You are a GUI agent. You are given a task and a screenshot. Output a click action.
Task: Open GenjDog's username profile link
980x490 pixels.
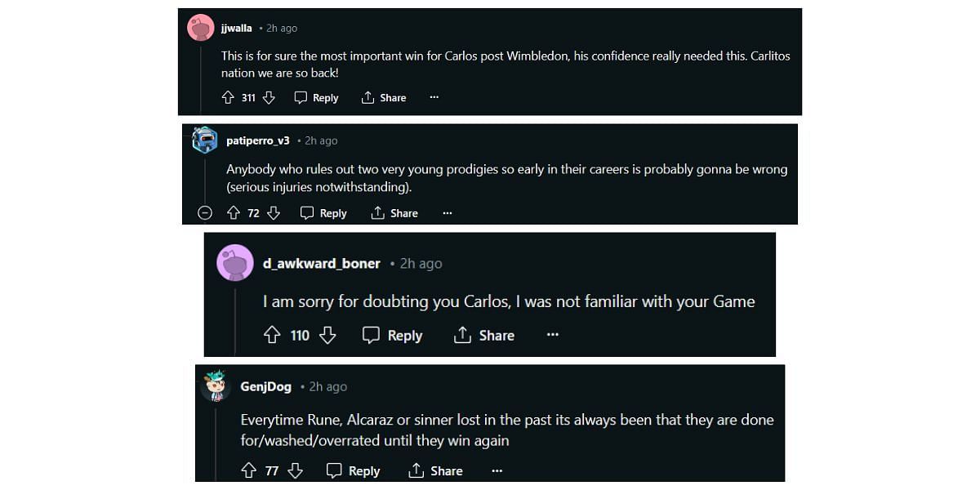tap(265, 387)
